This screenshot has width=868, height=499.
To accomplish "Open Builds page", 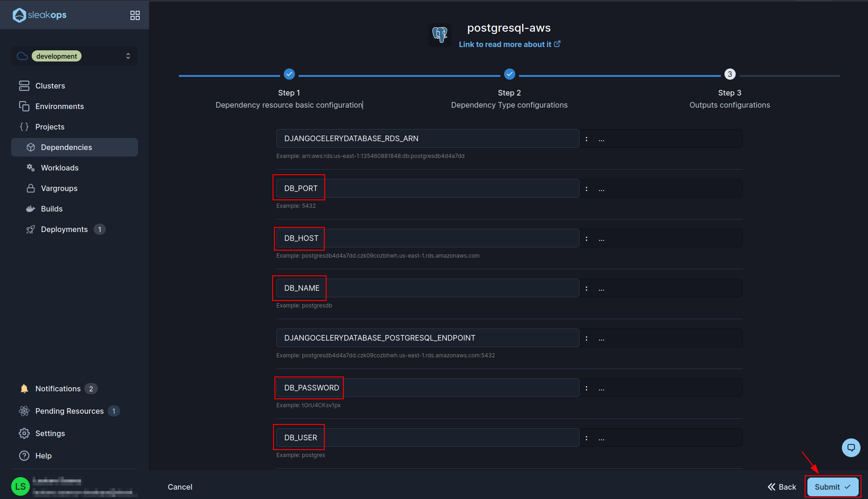I will (52, 209).
